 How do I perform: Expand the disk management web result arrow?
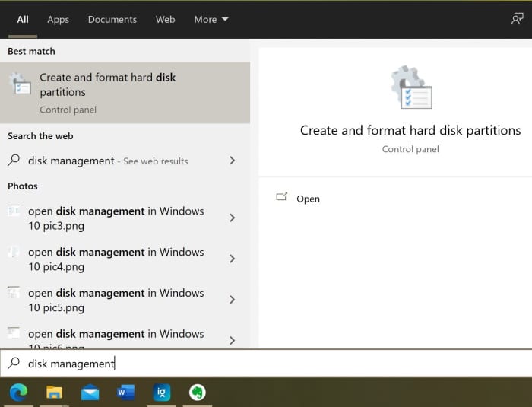click(x=232, y=161)
